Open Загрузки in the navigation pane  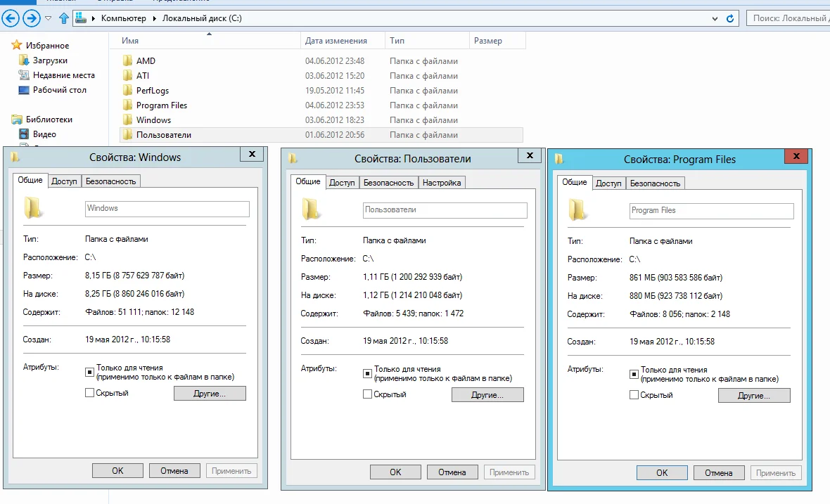click(50, 60)
